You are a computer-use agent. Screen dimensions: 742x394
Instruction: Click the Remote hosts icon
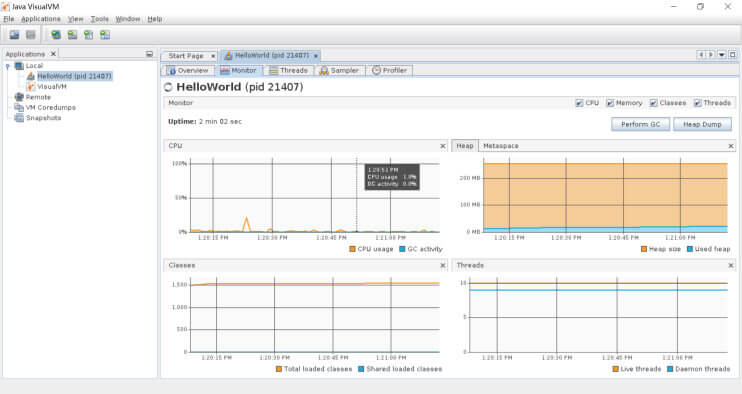pos(19,97)
